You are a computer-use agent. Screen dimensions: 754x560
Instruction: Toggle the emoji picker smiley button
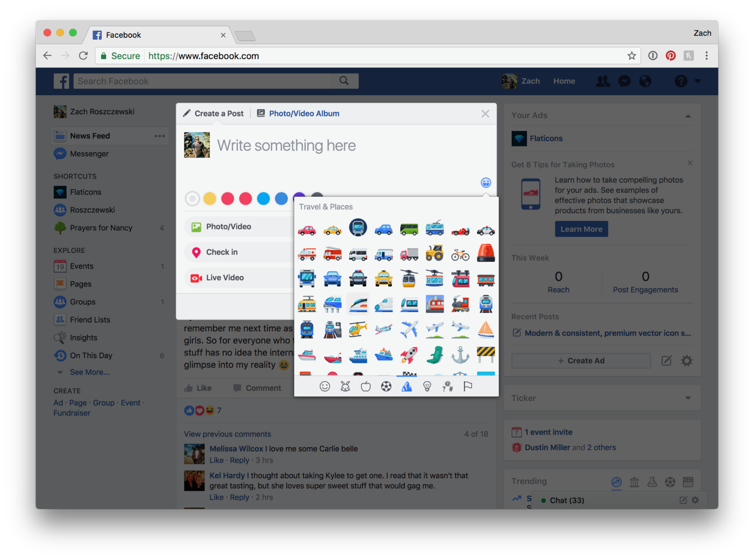(486, 182)
